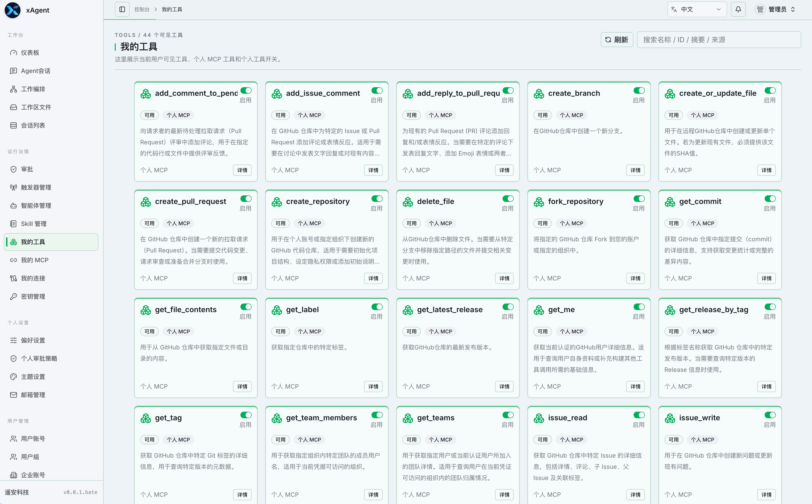Click 个人 MCP tag on fork_repository card
The image size is (812, 504).
click(x=572, y=224)
